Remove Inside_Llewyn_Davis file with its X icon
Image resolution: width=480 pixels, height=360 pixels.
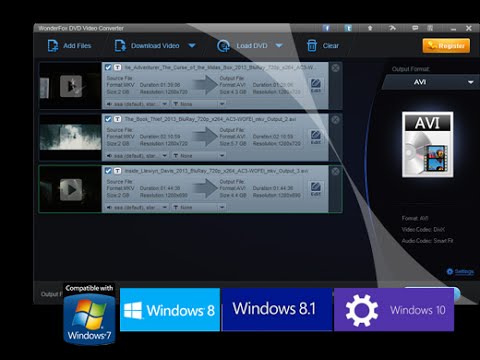click(335, 171)
